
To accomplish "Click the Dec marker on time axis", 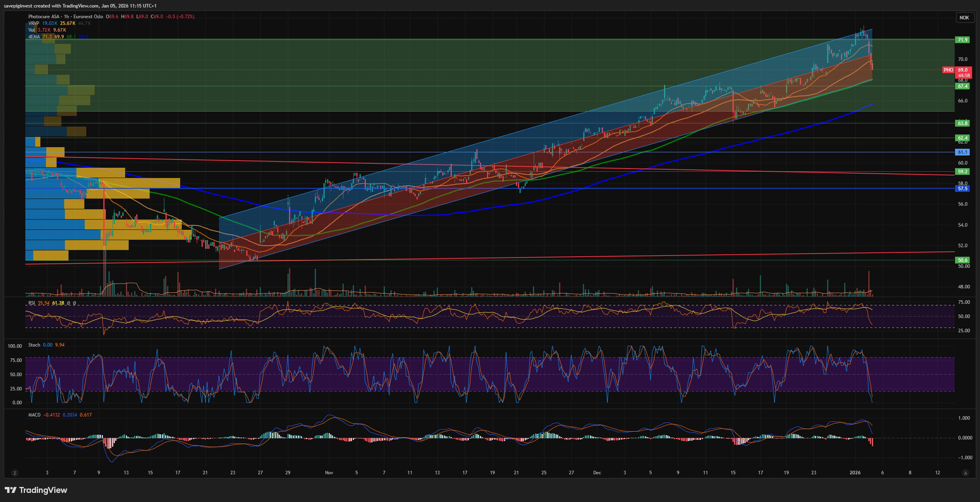I will [x=597, y=473].
